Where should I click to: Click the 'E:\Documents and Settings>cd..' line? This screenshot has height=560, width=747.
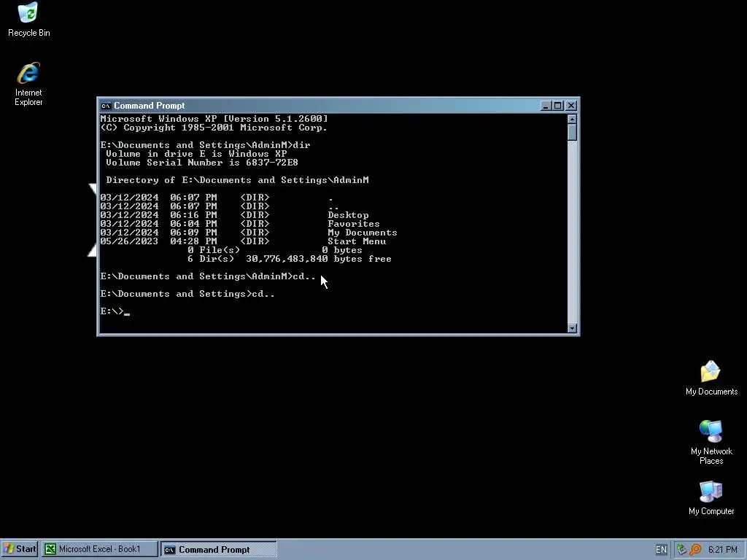187,294
